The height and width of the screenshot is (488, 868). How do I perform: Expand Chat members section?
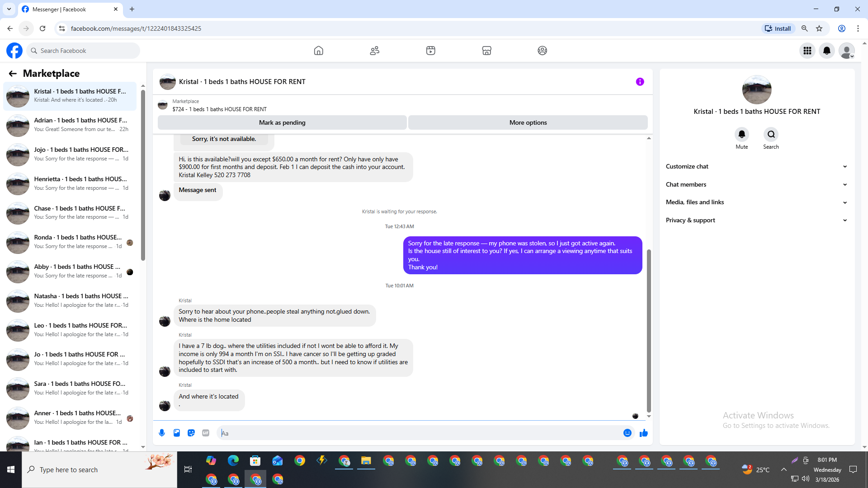(756, 184)
